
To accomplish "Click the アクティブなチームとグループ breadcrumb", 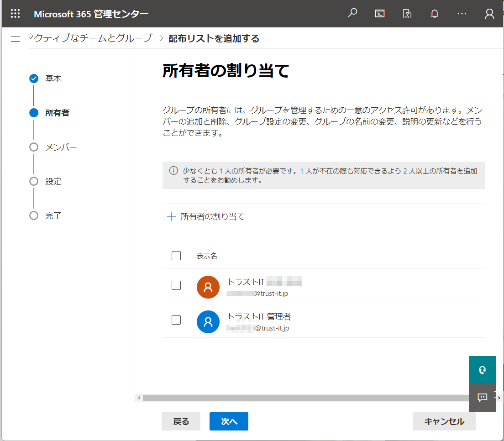I will 91,38.
